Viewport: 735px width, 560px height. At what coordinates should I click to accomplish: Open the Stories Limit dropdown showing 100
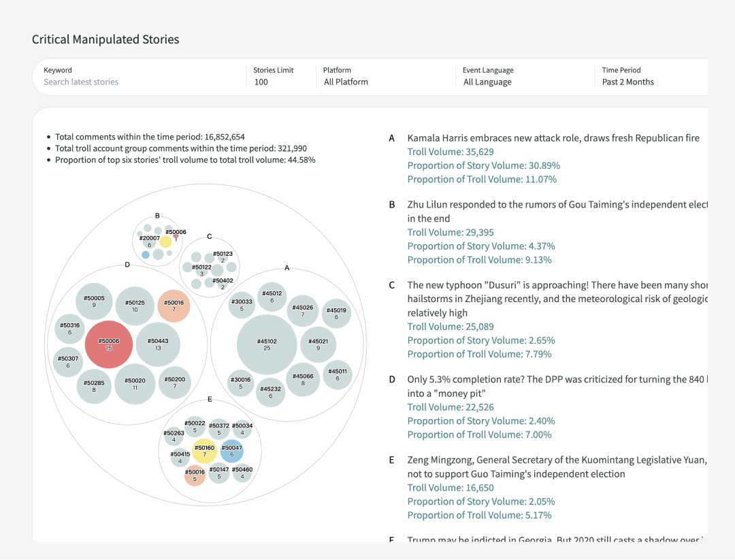coord(280,78)
